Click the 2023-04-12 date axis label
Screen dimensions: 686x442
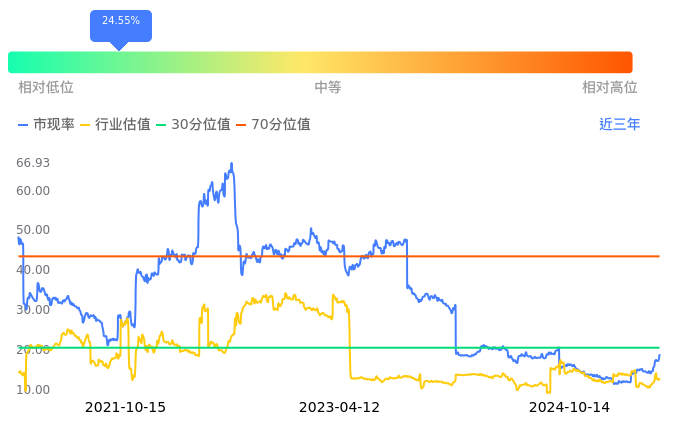(339, 408)
